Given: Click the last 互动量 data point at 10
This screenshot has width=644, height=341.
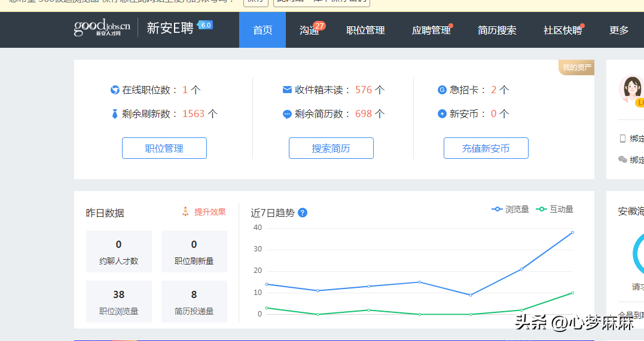Looking at the screenshot, I should [x=572, y=293].
